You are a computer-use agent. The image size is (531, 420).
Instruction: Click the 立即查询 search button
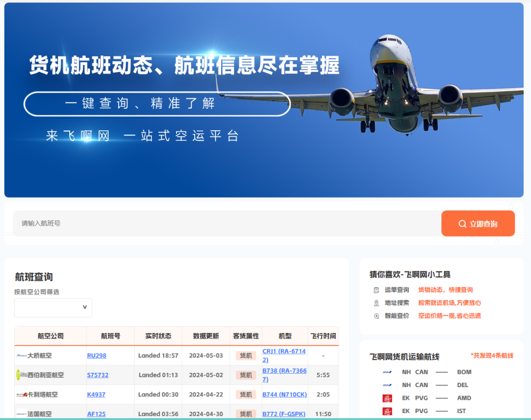[x=478, y=224]
